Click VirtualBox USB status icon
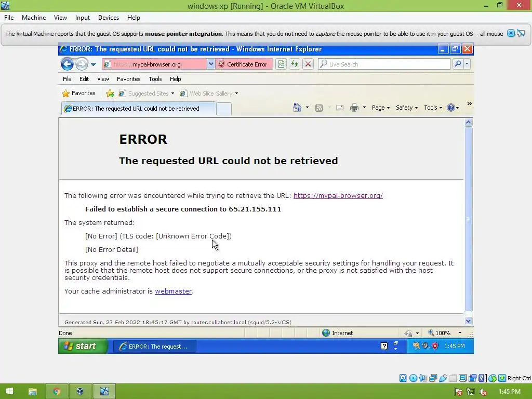532x399 pixels. coord(443,378)
